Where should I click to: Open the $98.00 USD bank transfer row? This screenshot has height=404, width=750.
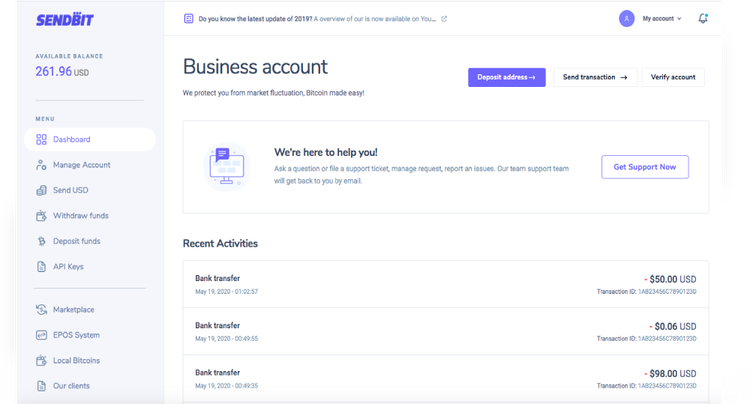445,378
